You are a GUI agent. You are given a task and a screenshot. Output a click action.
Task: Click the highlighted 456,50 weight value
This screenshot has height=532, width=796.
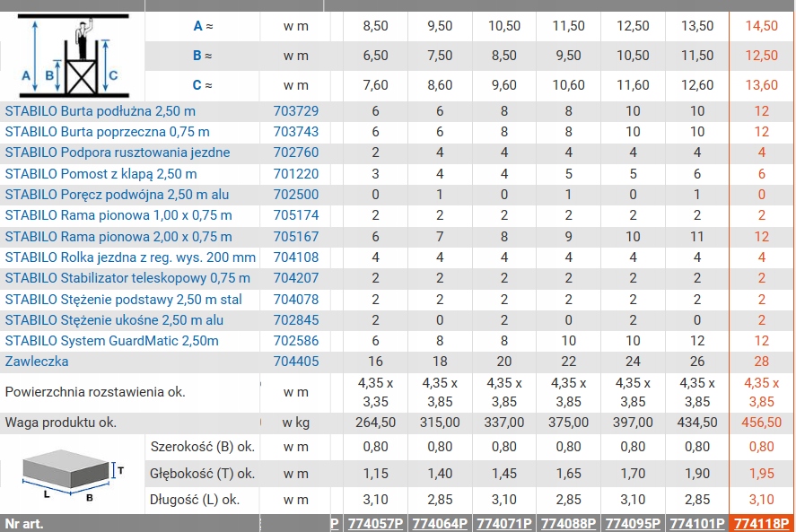point(762,423)
